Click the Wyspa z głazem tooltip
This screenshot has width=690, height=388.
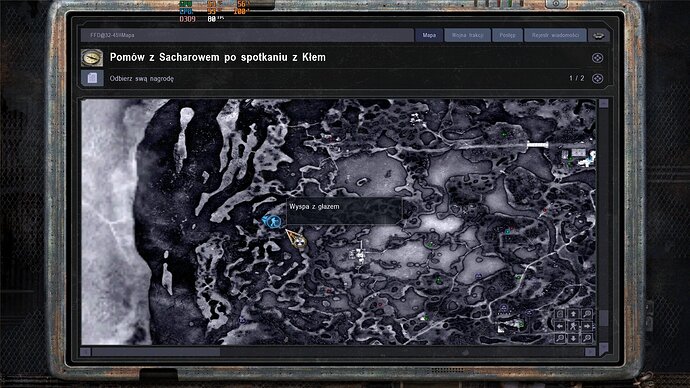(344, 211)
